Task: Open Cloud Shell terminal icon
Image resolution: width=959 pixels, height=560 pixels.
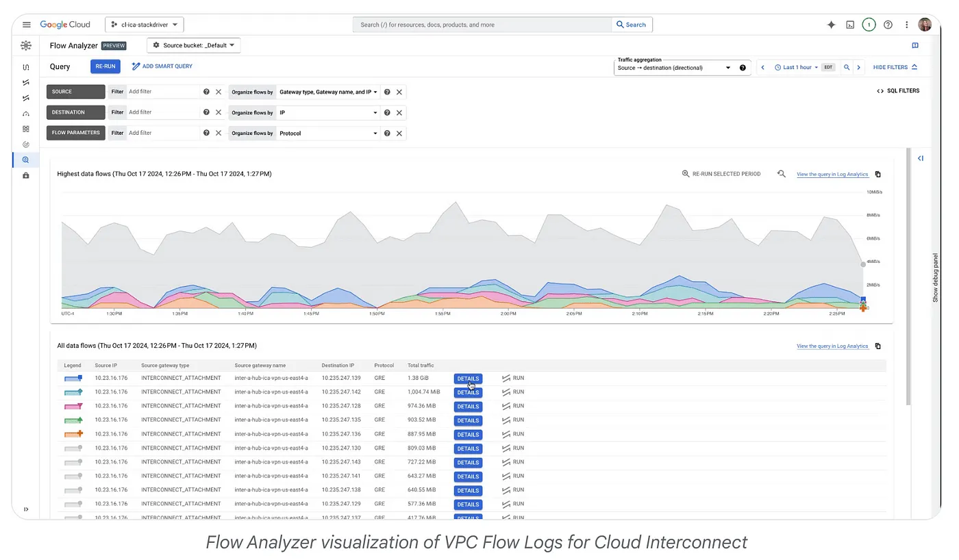Action: click(x=850, y=25)
